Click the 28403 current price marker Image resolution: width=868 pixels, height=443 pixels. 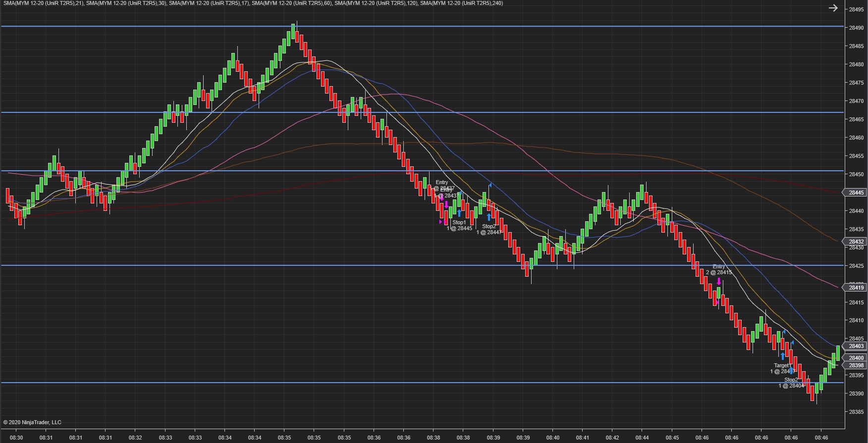point(855,346)
